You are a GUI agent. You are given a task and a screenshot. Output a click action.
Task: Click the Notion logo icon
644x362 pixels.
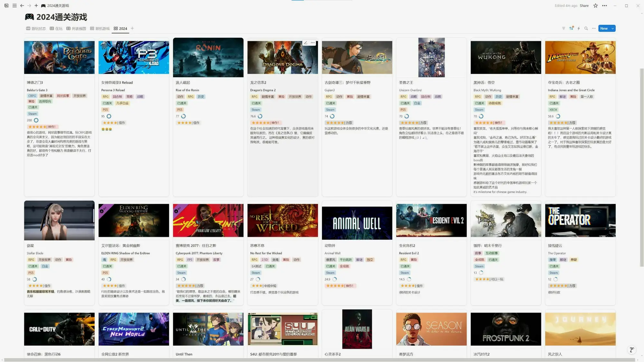click(x=6, y=5)
